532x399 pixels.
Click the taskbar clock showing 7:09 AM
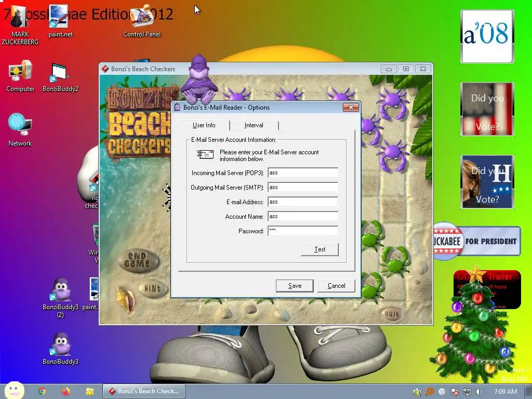point(506,392)
